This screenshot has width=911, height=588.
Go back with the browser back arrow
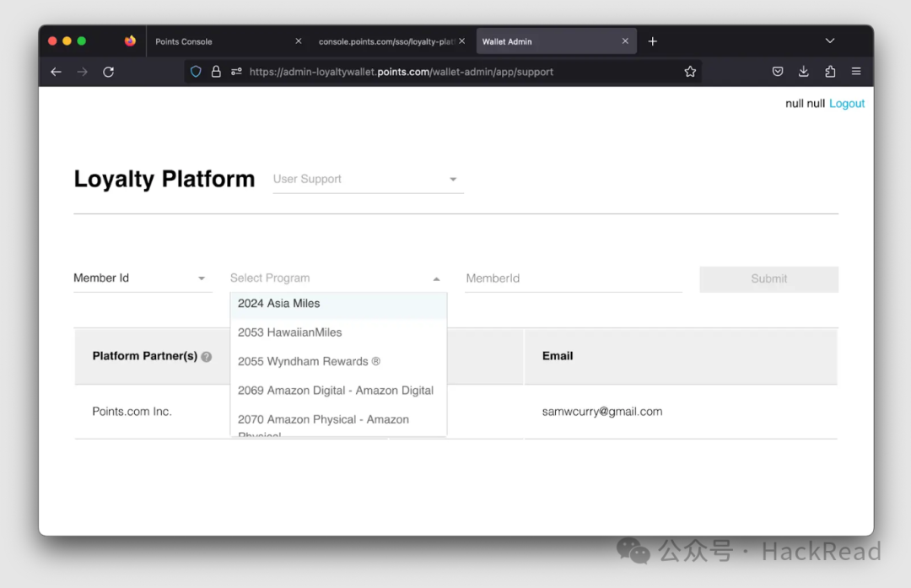click(56, 72)
